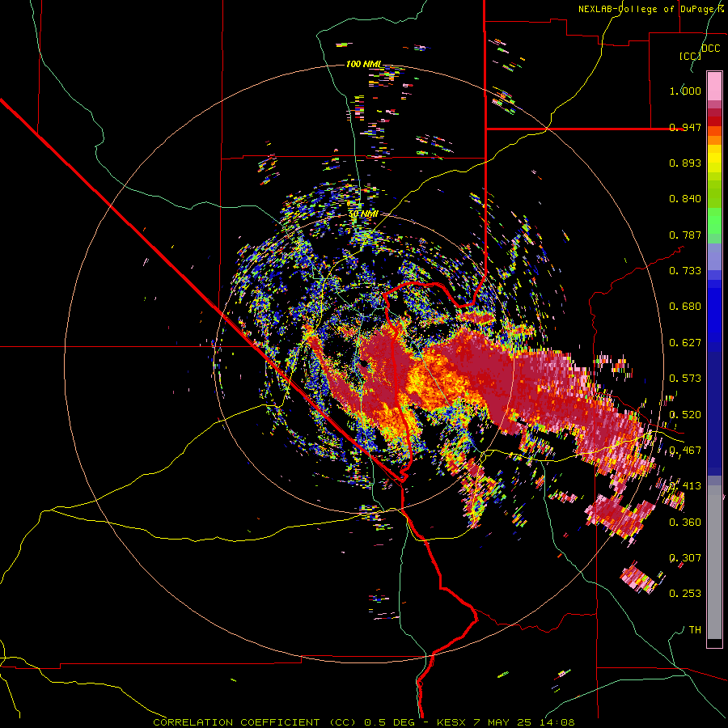728x728 pixels.
Task: Click the 0.627 scale value
Action: [685, 343]
